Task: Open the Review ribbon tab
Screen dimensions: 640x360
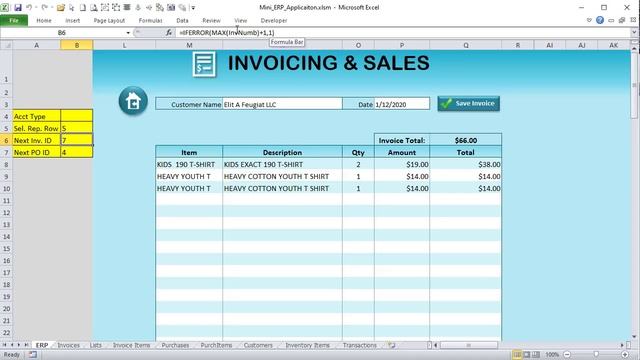Action: tap(211, 20)
